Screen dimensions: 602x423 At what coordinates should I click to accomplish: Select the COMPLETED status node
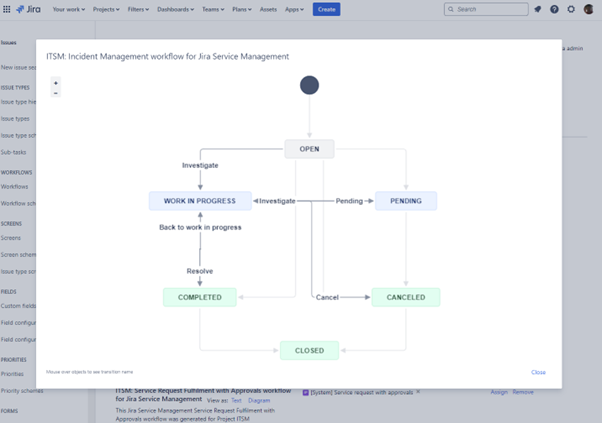pos(200,297)
